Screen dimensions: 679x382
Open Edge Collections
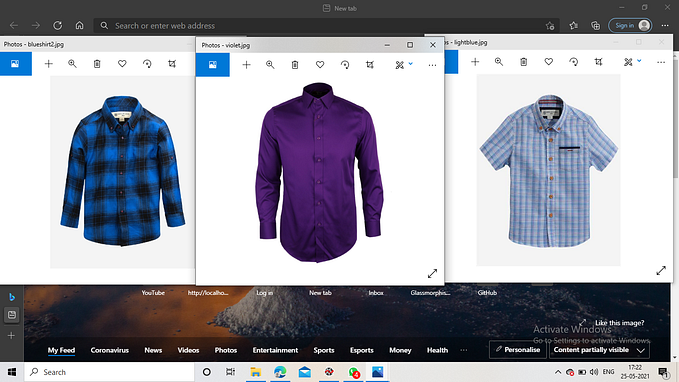click(595, 26)
